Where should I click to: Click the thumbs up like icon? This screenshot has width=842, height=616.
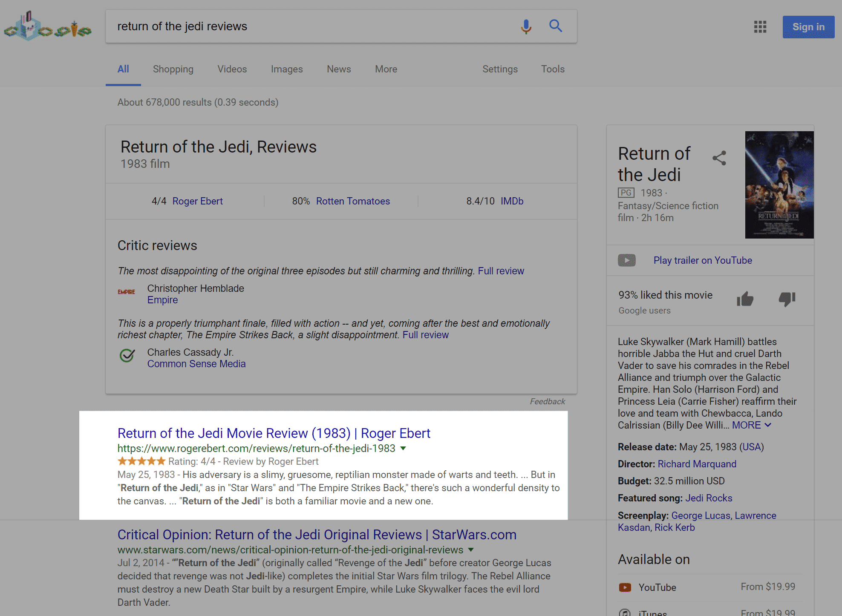click(x=745, y=299)
